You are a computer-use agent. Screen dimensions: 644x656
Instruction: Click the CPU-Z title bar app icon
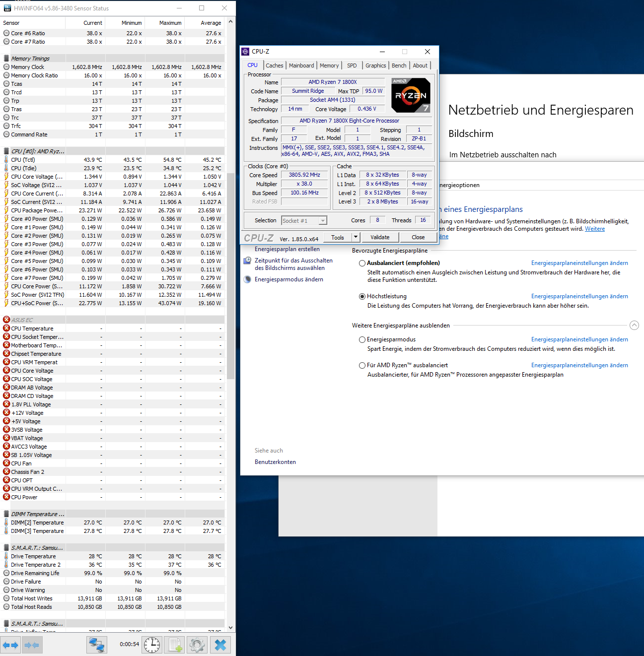245,52
